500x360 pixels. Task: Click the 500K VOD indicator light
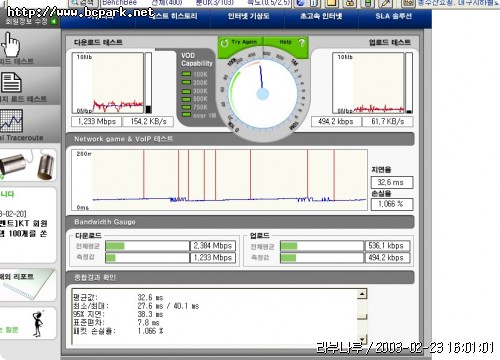pos(186,99)
